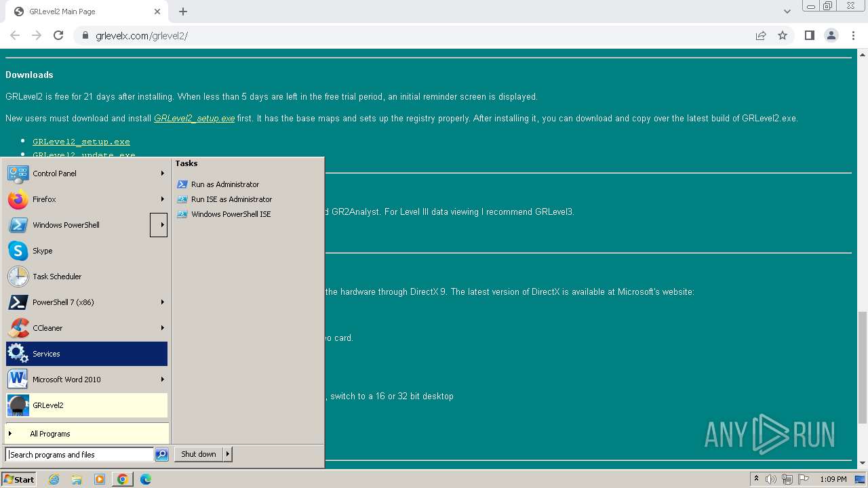Open PowerShell 7 (x86)
This screenshot has width=868, height=488.
(86, 302)
